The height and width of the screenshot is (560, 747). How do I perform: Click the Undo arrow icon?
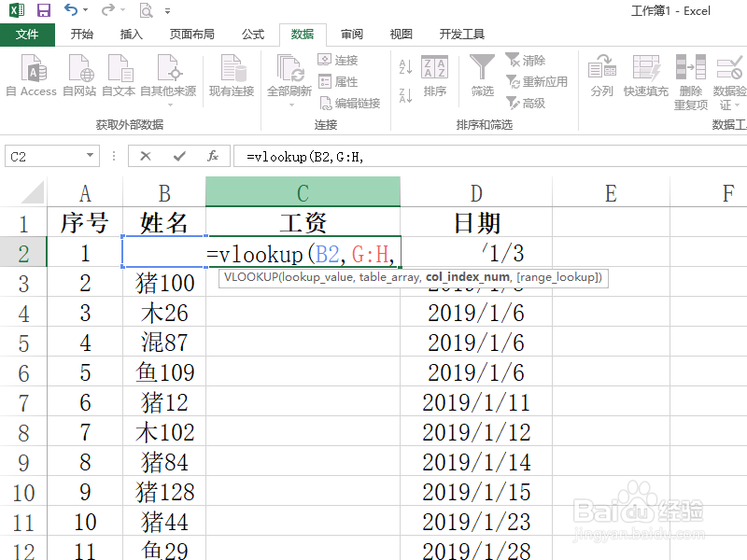click(71, 9)
